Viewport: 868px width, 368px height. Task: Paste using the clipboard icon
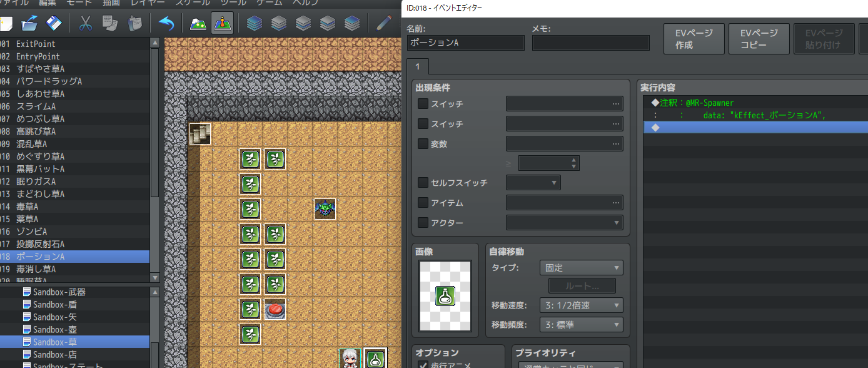(134, 23)
